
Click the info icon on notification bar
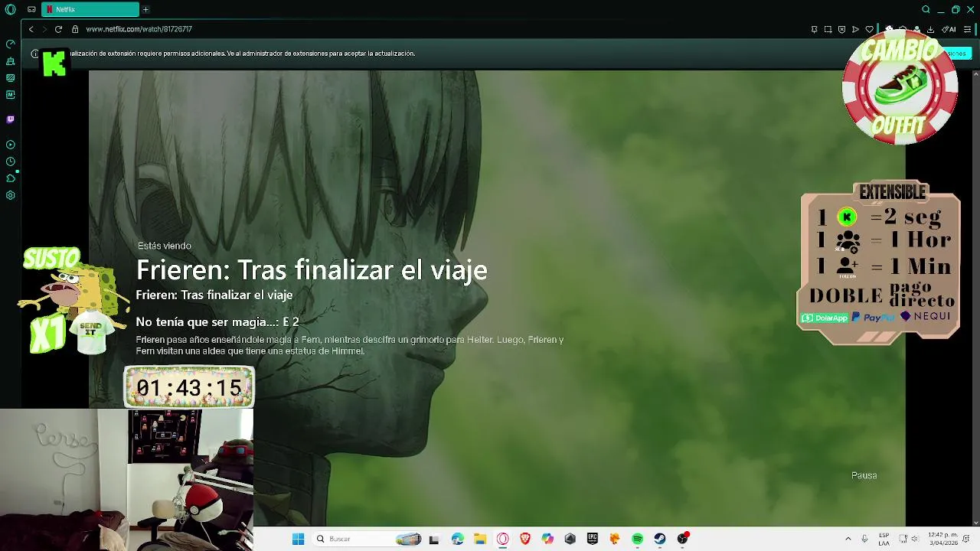(x=34, y=54)
